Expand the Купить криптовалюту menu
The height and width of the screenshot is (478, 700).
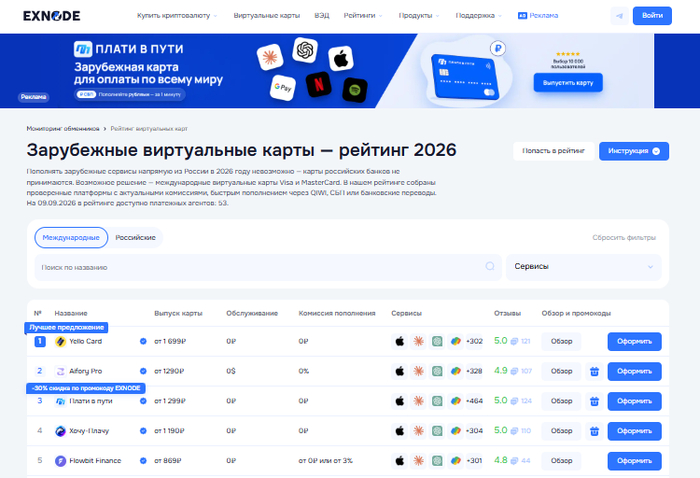pos(177,16)
